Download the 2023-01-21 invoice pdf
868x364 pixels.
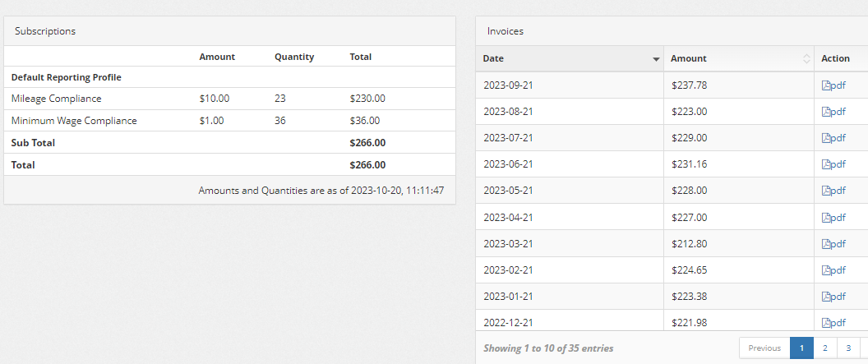[833, 297]
